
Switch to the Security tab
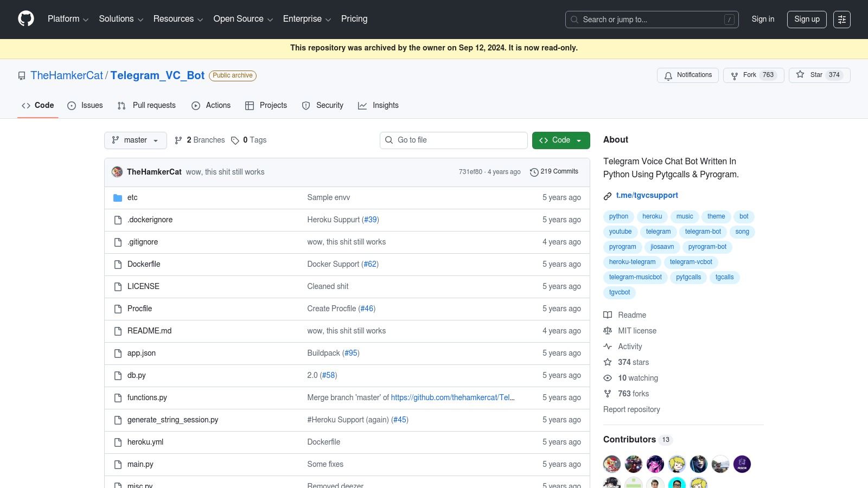coord(322,106)
